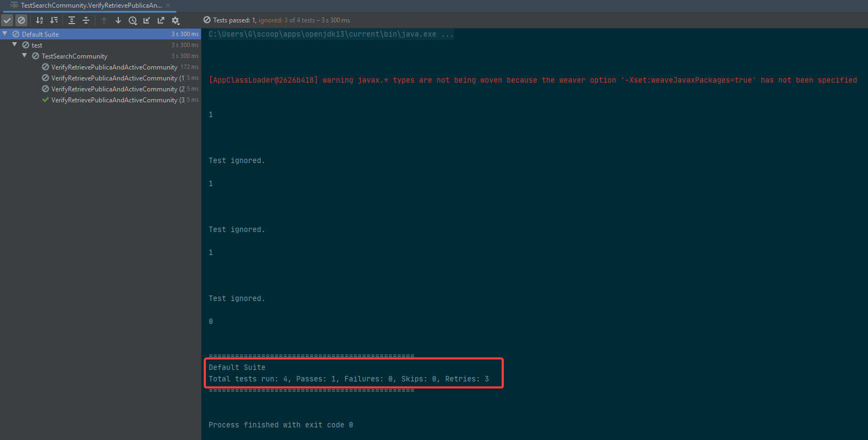
Task: Select the passed VerifyRetrievePublicaAndActiveCommunity (3) test
Action: coord(101,100)
